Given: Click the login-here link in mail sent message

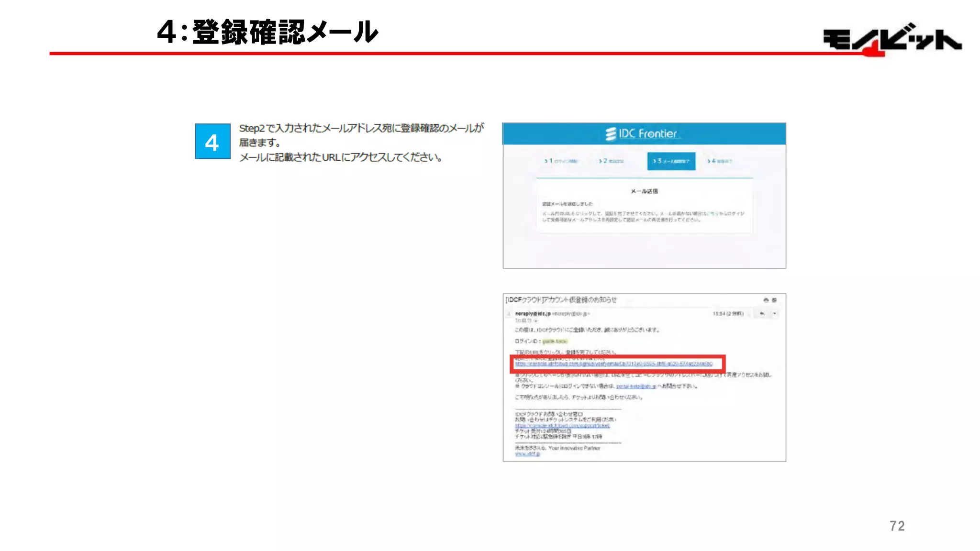Looking at the screenshot, I should click(x=713, y=214).
